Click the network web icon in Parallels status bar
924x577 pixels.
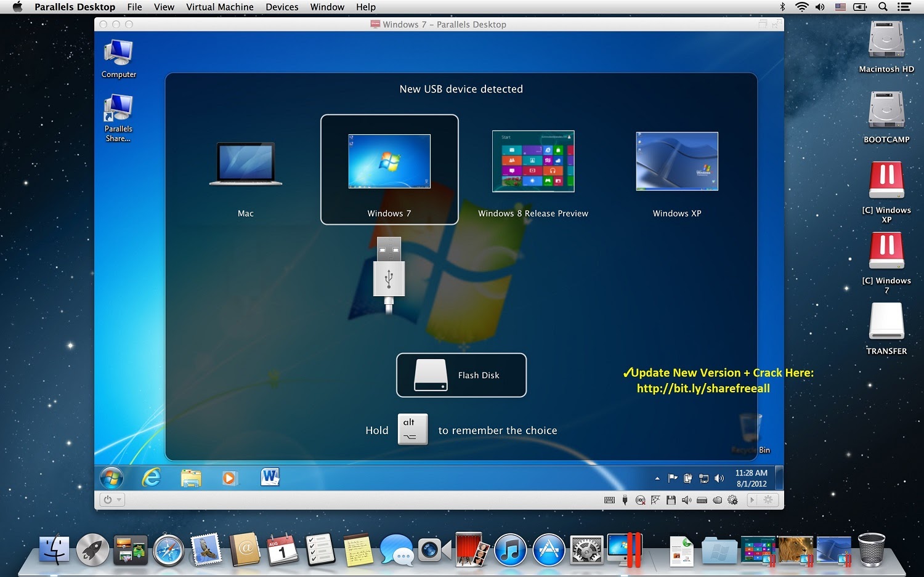[x=655, y=500]
